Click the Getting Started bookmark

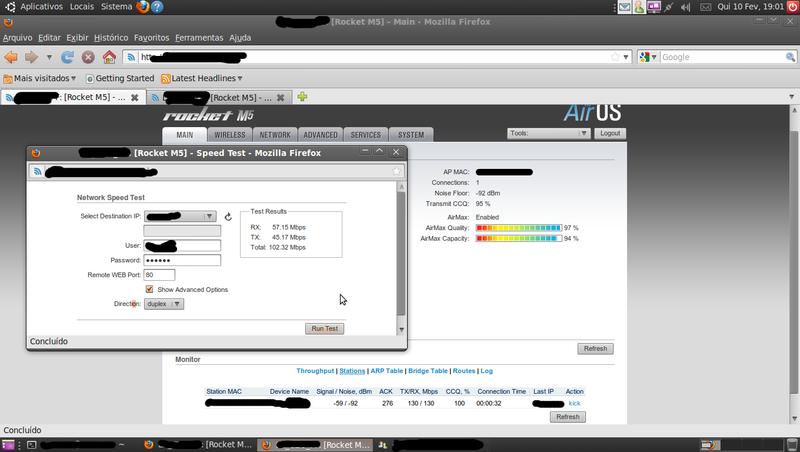pos(120,78)
